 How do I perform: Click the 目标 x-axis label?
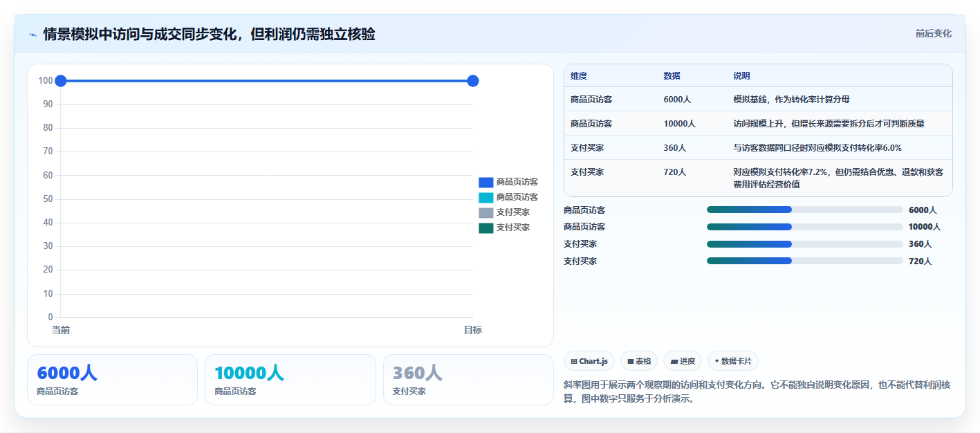pos(473,331)
